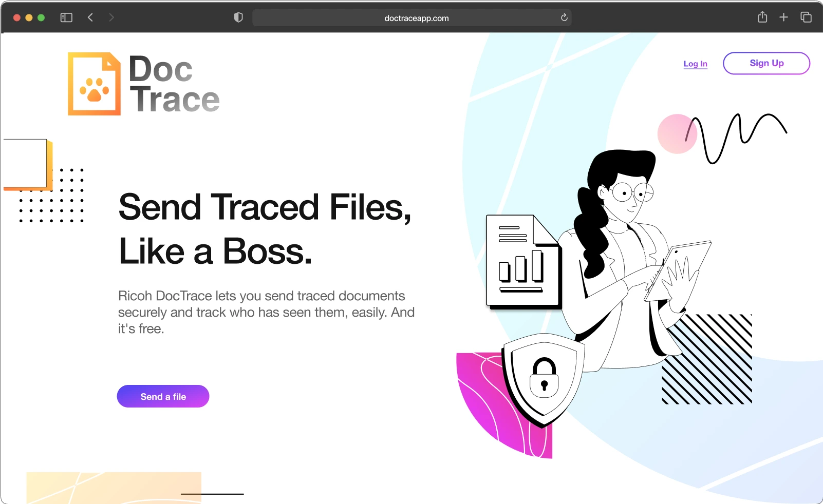Screen dimensions: 823x504
Task: Minimize window with yellow button
Action: pyautogui.click(x=29, y=17)
